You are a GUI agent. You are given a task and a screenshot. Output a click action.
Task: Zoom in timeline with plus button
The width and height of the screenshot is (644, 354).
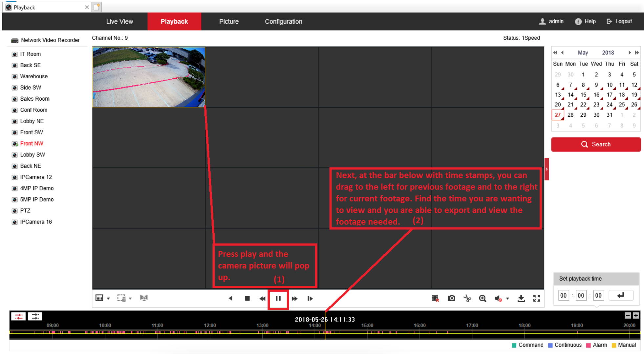(636, 315)
